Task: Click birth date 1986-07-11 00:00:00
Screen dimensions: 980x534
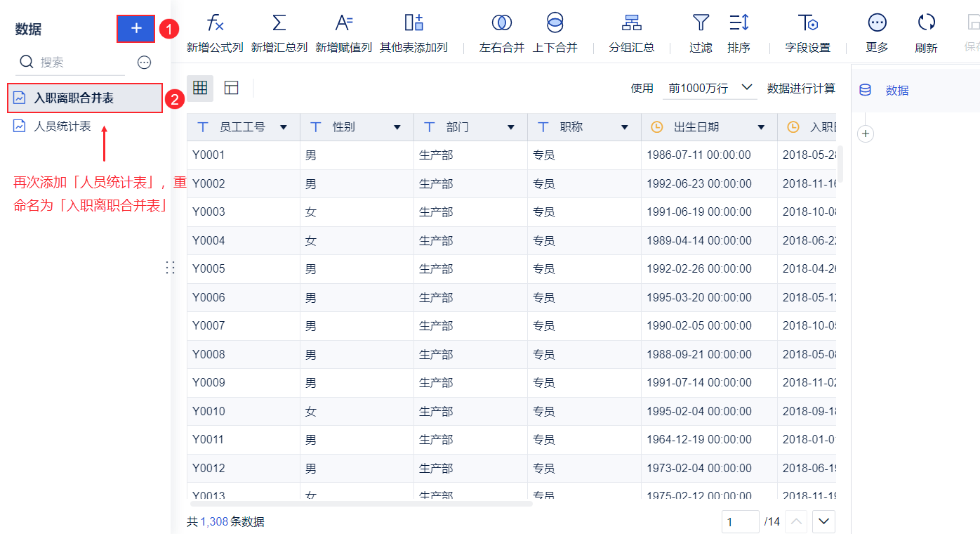Action: (709, 155)
